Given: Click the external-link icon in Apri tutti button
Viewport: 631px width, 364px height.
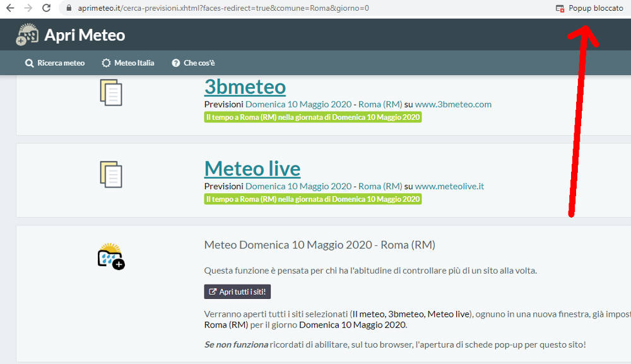Looking at the screenshot, I should point(213,291).
